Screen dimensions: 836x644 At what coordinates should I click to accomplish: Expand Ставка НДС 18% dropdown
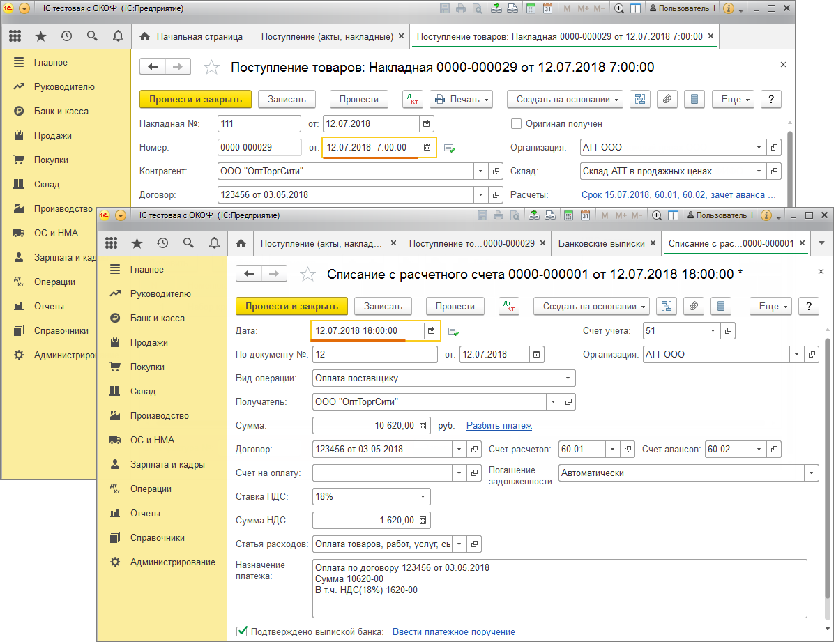point(423,497)
